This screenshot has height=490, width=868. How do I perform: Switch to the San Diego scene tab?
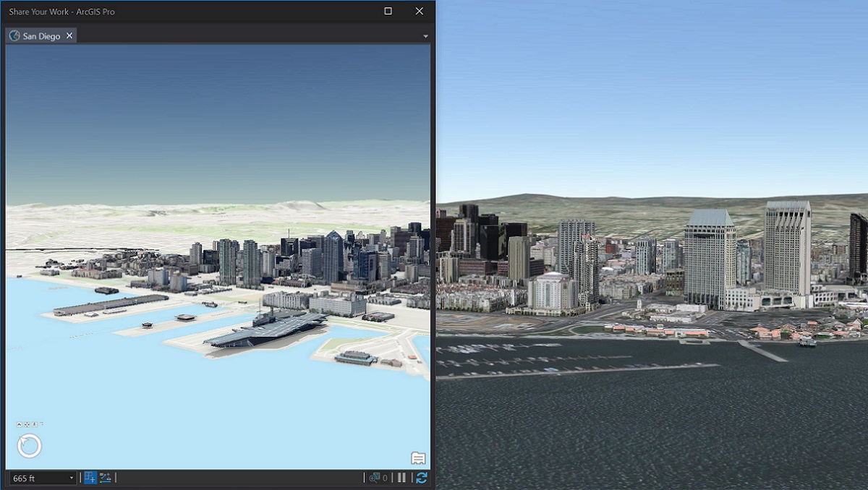coord(41,36)
